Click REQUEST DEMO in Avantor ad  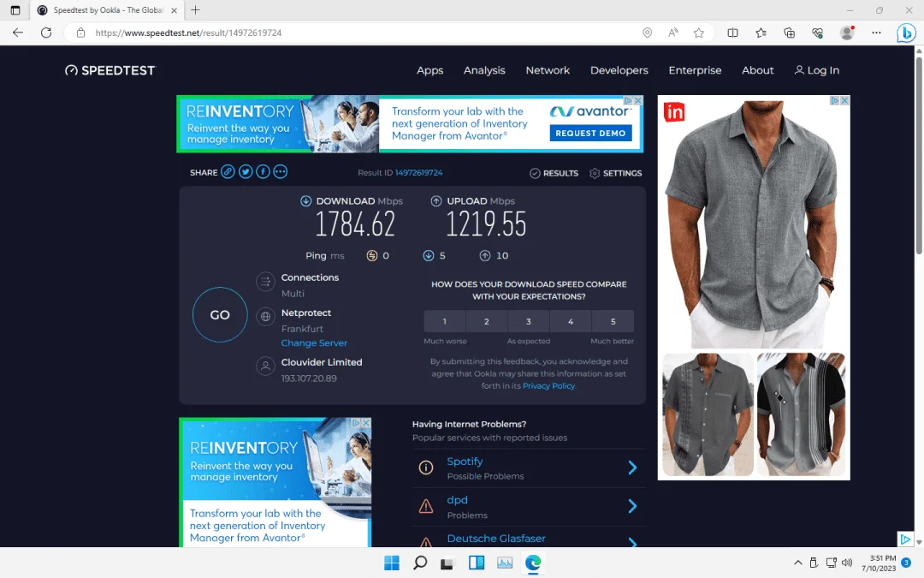[x=590, y=133]
